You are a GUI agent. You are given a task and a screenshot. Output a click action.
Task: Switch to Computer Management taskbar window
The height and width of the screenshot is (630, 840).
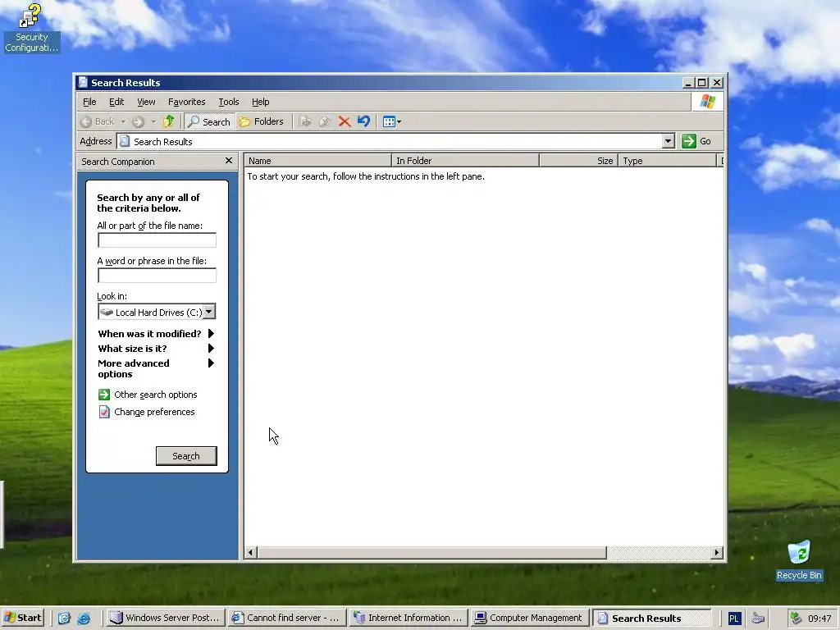click(x=529, y=618)
